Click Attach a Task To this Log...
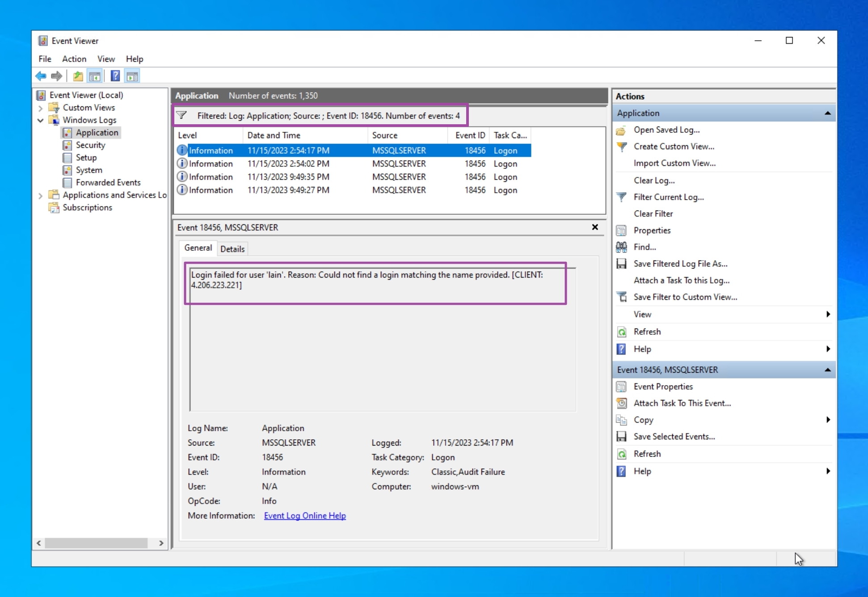This screenshot has height=597, width=868. [x=682, y=281]
